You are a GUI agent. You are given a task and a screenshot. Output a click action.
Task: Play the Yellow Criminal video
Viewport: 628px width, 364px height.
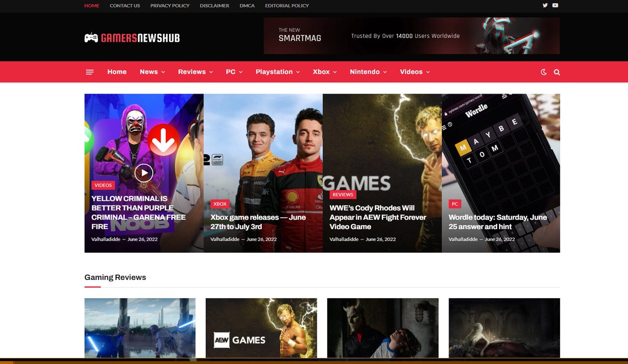click(144, 173)
